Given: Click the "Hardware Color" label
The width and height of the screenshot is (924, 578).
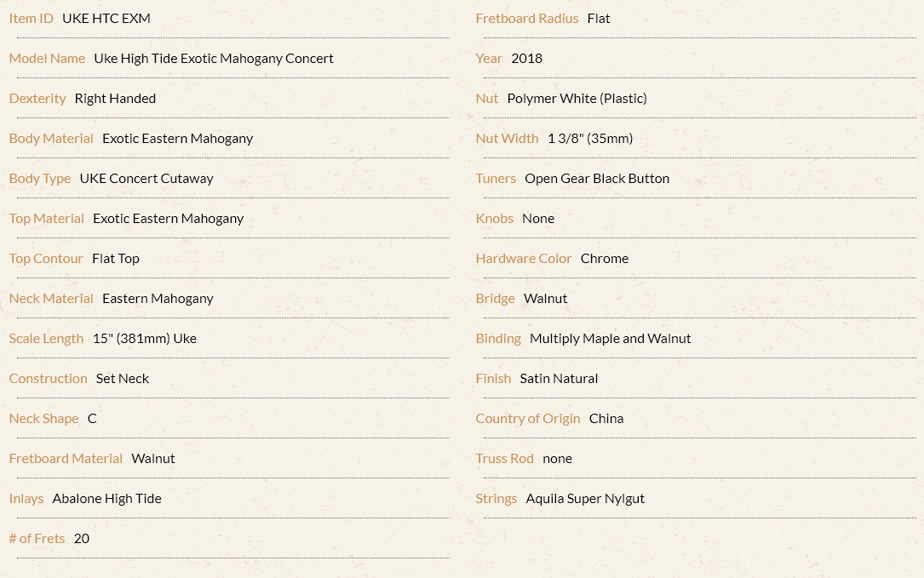Looking at the screenshot, I should coord(524,259).
